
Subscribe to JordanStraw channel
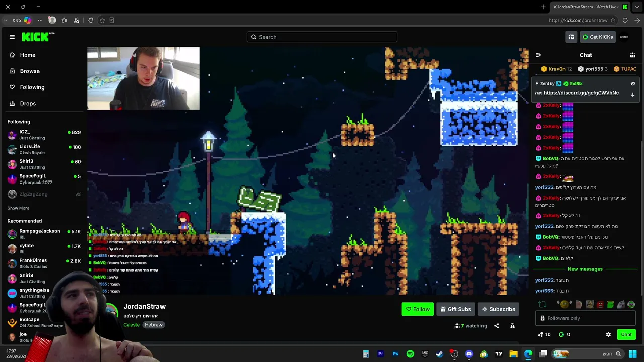coord(498,309)
